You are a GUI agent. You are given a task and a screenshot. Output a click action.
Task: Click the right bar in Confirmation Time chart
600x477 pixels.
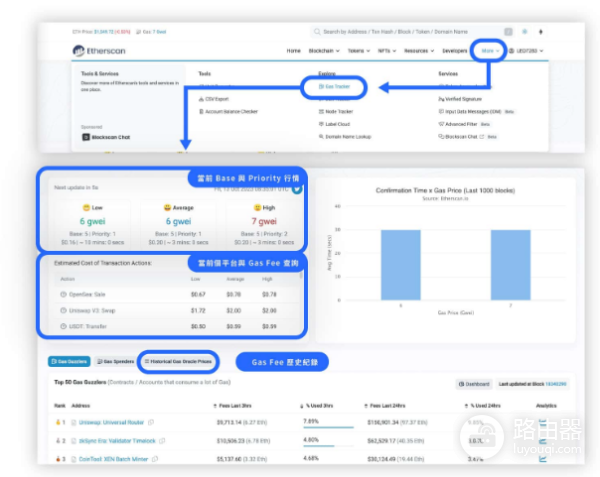point(510,265)
